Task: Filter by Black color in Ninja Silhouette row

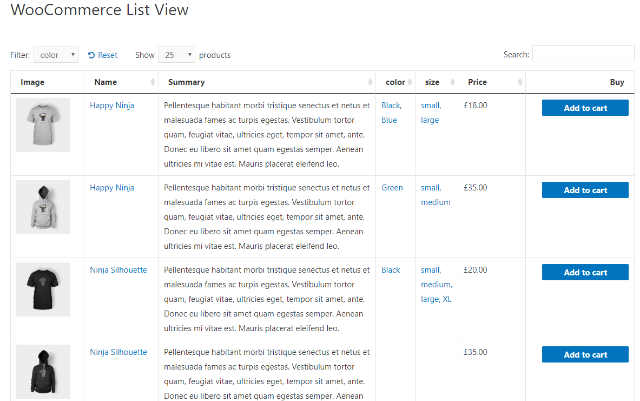Action: [391, 270]
